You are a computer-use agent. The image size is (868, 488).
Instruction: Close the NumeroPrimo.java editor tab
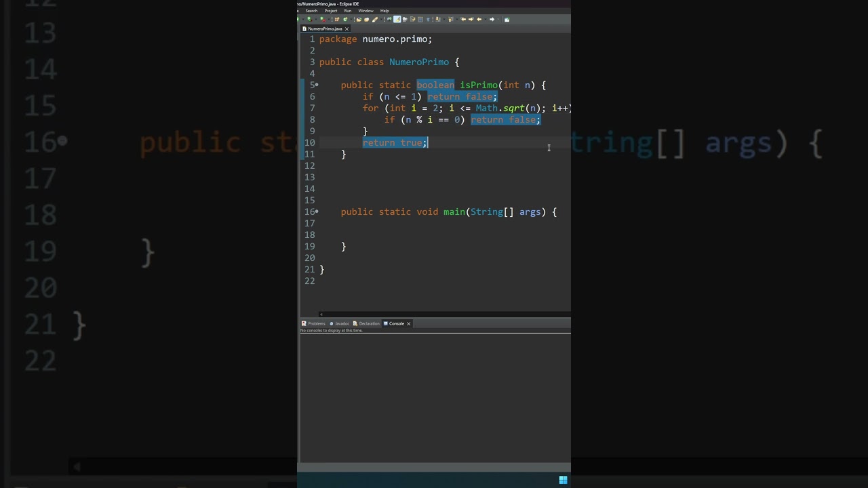coord(347,29)
